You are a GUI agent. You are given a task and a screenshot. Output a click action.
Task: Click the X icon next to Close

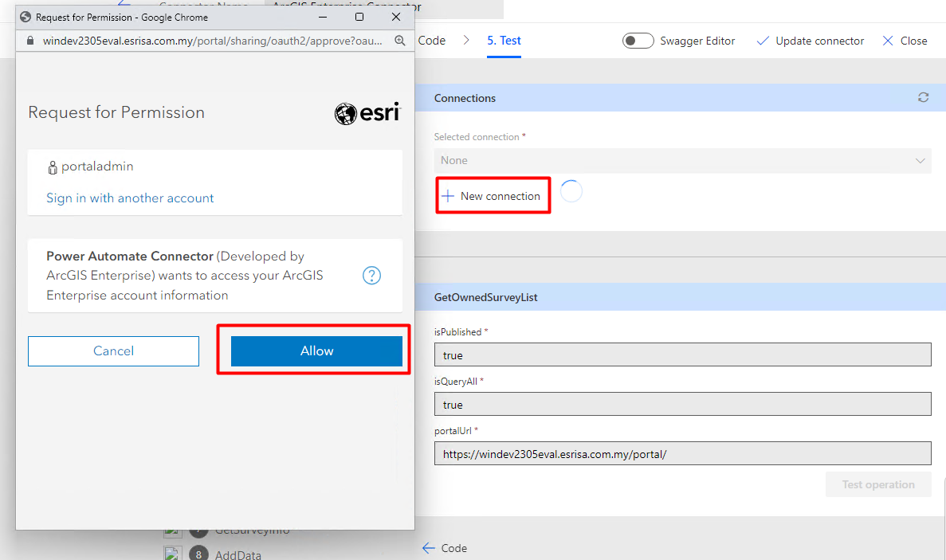(886, 41)
